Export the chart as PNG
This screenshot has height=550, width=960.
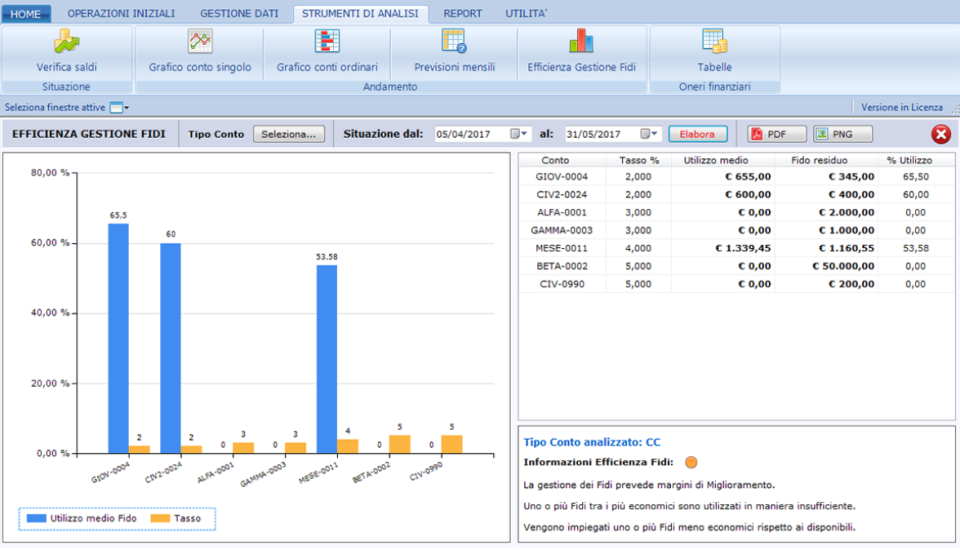click(x=842, y=134)
